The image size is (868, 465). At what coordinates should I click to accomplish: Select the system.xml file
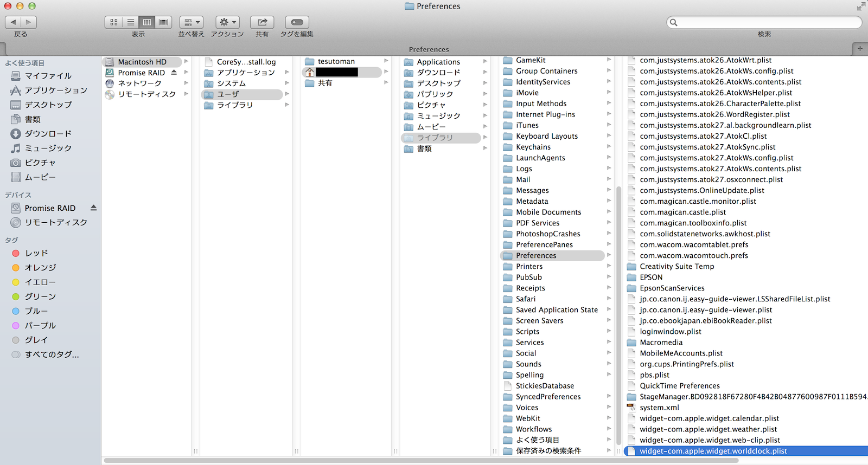pos(659,407)
